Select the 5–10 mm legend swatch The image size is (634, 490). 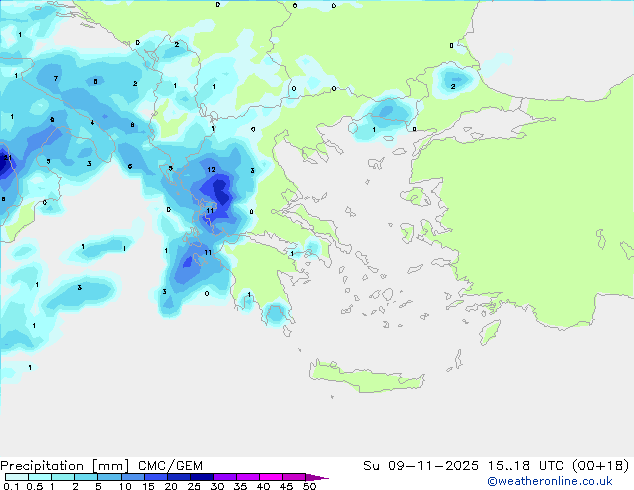(109, 477)
